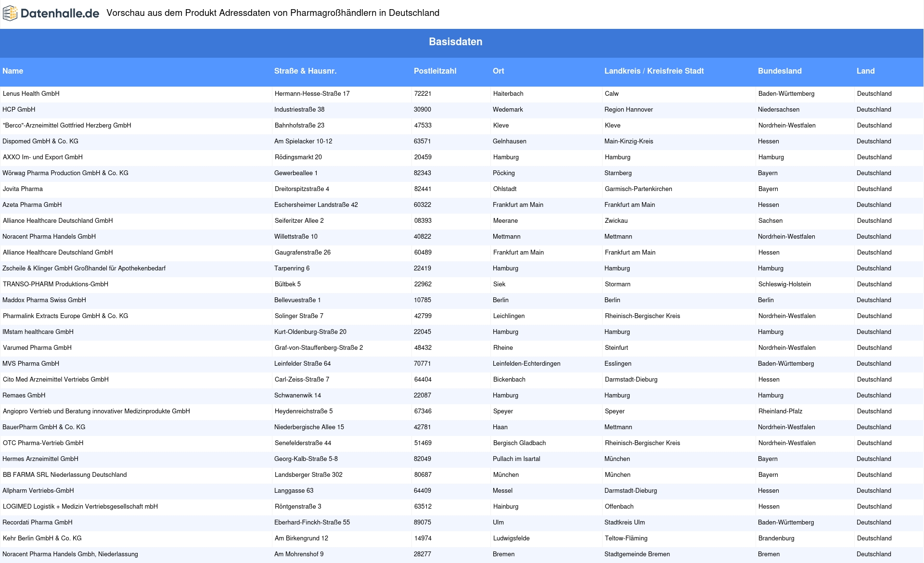Viewport: 924px width, 563px height.
Task: Select Jovita Pharma row name
Action: coord(23,189)
